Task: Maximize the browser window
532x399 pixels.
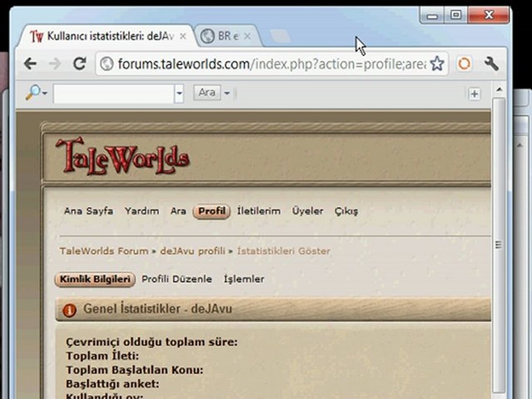Action: (x=456, y=15)
